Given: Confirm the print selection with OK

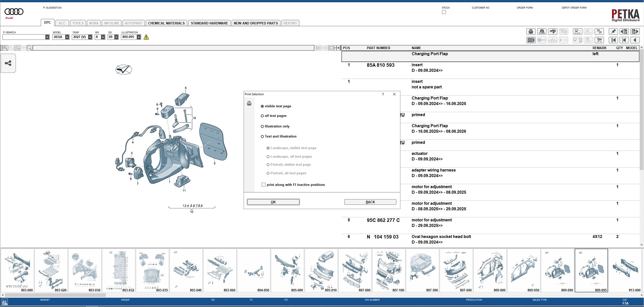Looking at the screenshot, I should point(273,202).
